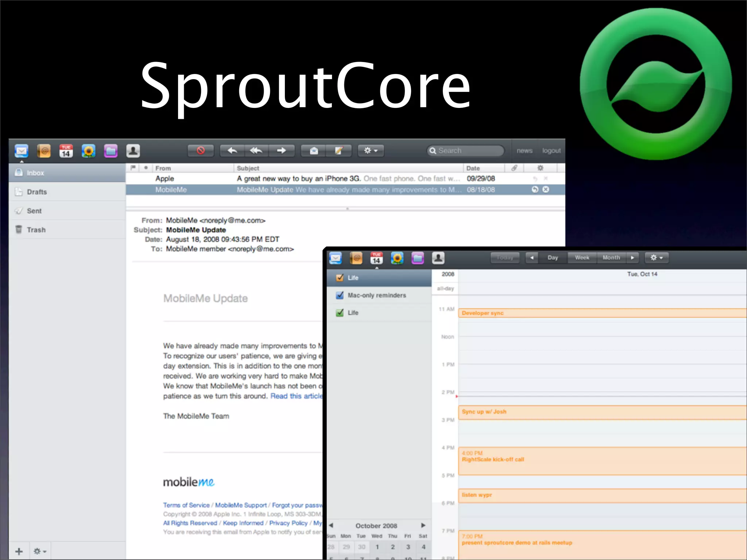
Task: Select the Trash folder
Action: 67,230
